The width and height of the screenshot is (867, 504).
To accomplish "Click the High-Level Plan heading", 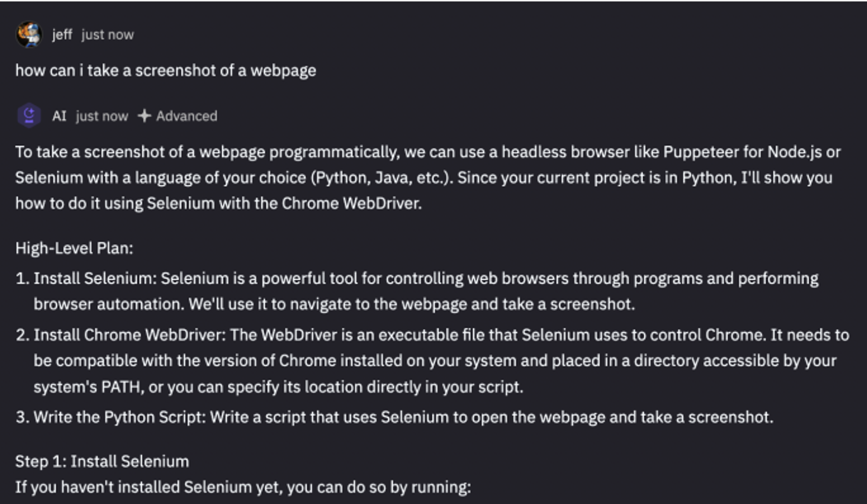I will click(x=74, y=248).
